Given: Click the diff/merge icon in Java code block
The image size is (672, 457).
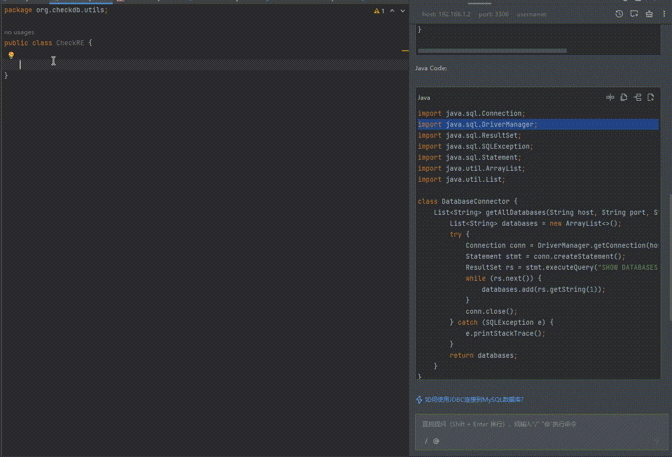Looking at the screenshot, I should coord(637,98).
